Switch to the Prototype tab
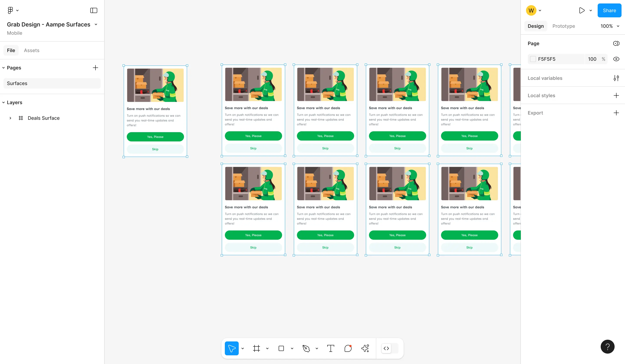The width and height of the screenshot is (625, 364). pos(564,26)
